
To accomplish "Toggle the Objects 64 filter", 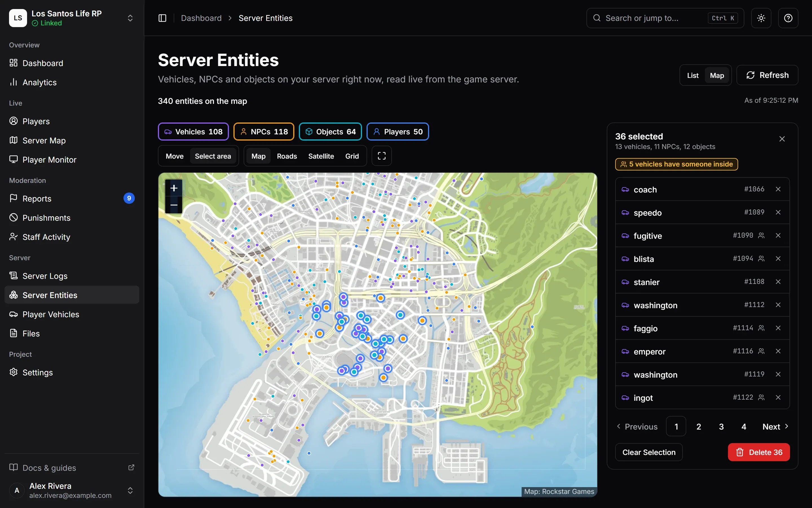I will point(330,132).
